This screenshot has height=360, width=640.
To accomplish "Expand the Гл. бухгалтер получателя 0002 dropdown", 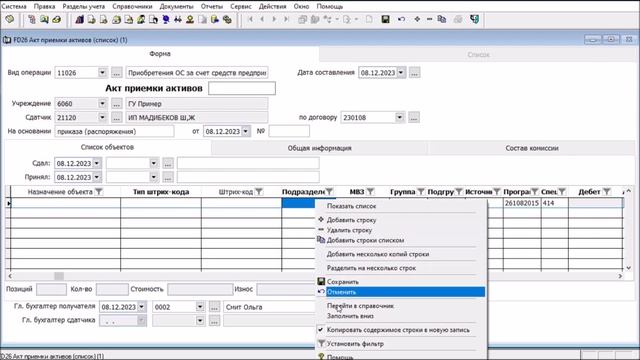I will pos(200,307).
